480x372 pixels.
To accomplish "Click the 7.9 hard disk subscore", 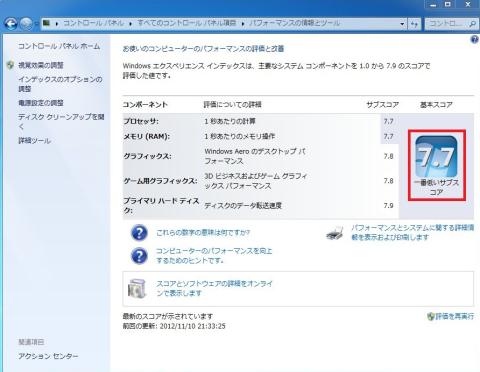I will coord(388,205).
